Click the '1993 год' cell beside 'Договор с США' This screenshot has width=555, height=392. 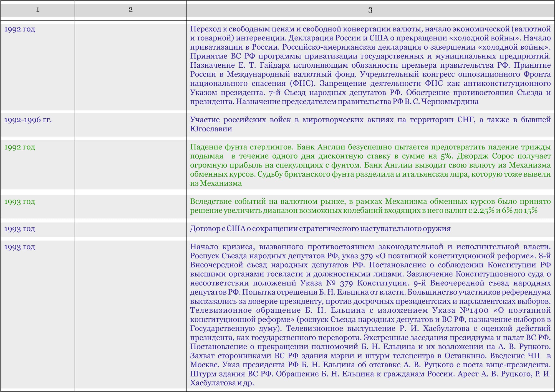[x=37, y=229]
